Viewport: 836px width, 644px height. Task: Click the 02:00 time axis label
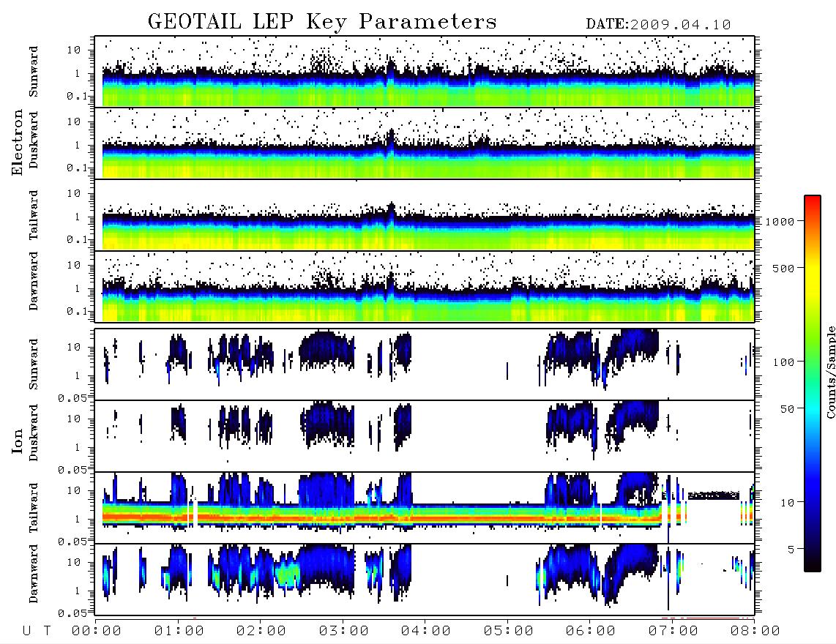(x=261, y=631)
